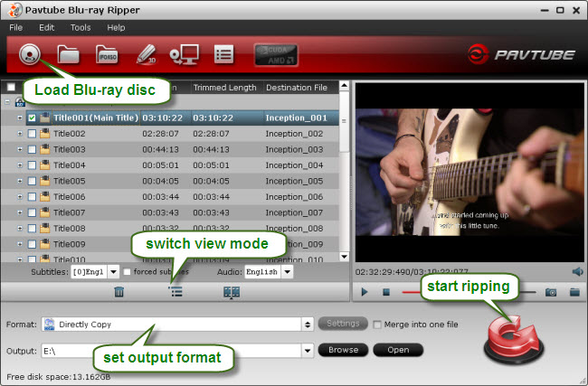Take a snapshot with the camera icon

point(551,292)
